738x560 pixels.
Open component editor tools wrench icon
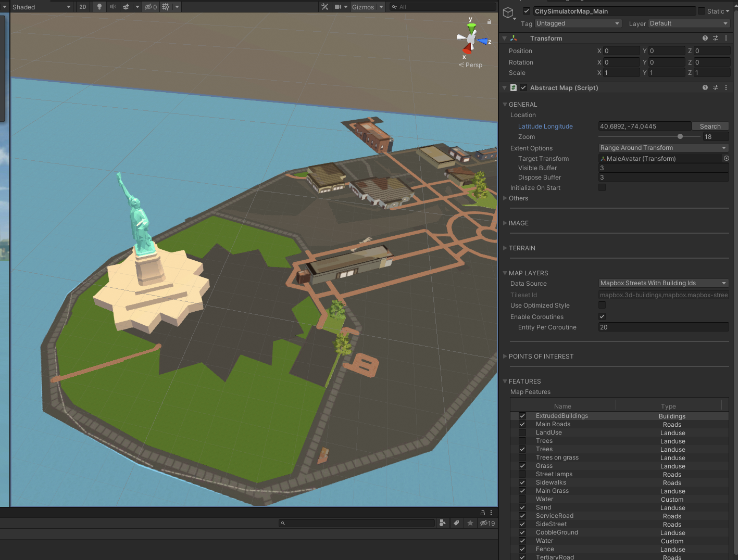(325, 7)
